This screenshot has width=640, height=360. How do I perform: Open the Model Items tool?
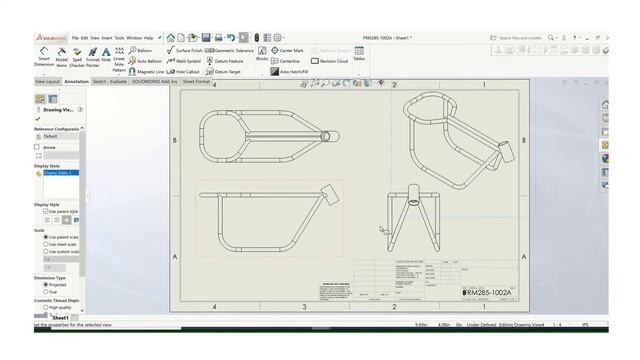[62, 57]
